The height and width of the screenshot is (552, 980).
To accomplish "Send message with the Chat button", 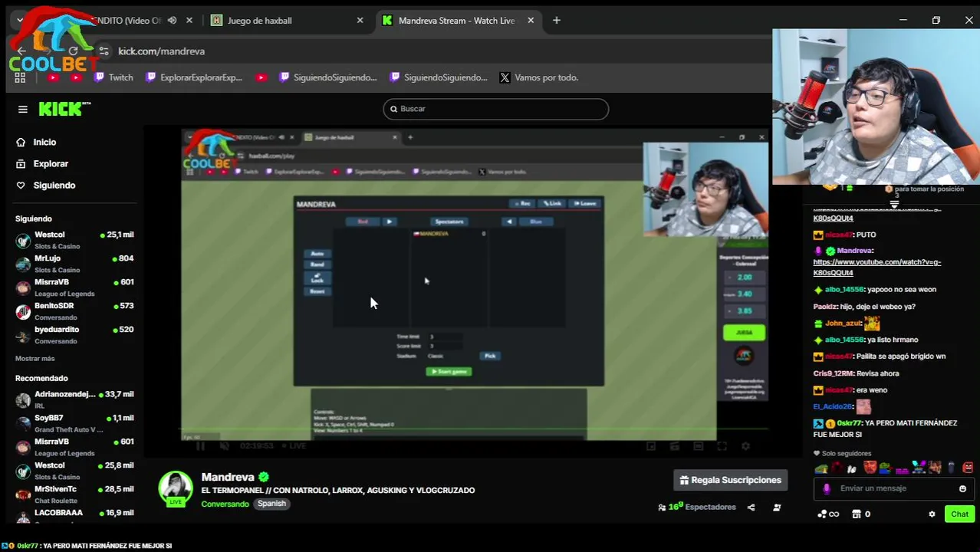I will coord(959,514).
